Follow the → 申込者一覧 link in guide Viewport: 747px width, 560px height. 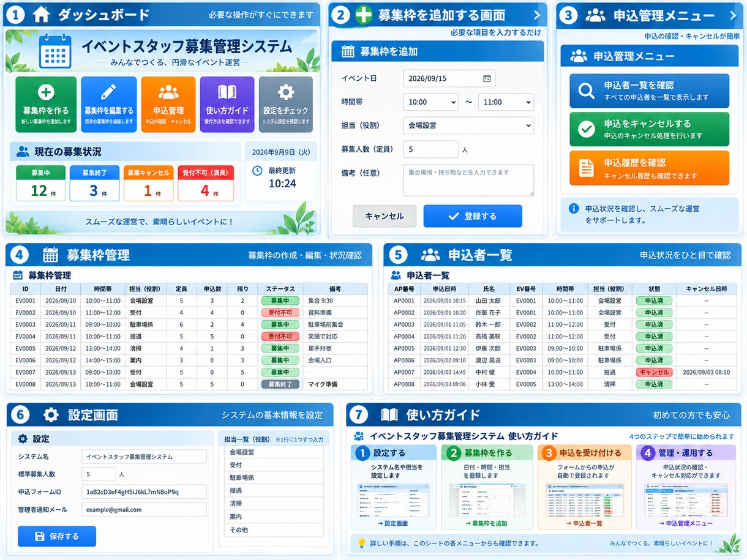[584, 523]
